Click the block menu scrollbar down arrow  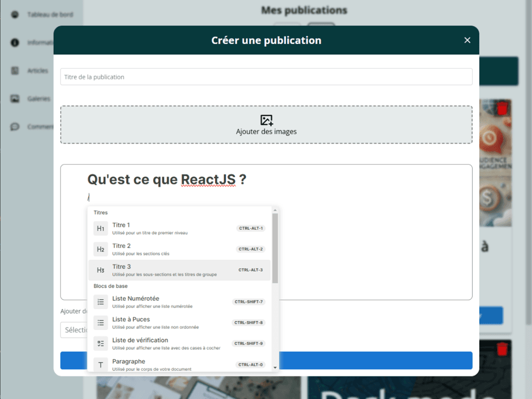tap(275, 367)
